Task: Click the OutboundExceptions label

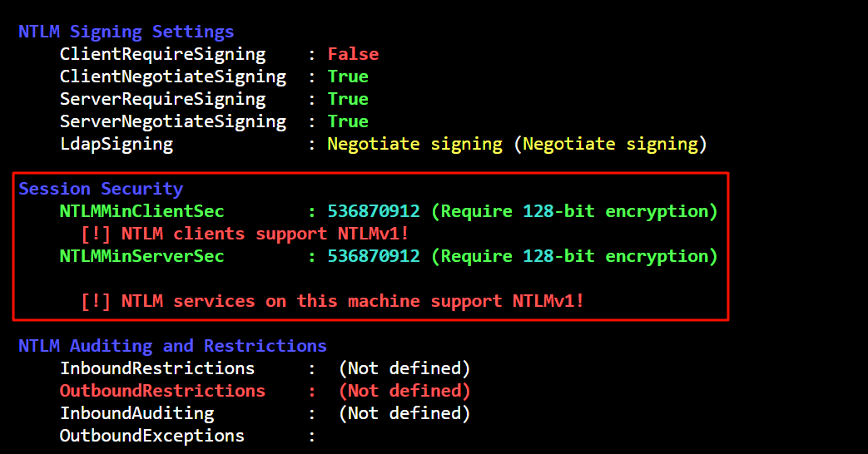Action: coord(151,436)
